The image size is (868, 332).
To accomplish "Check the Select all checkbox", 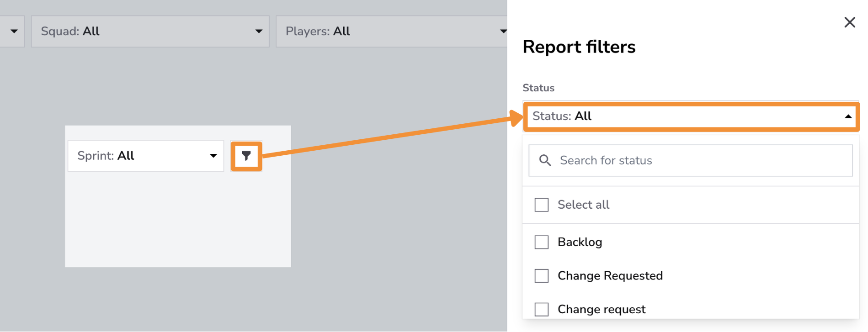I will pos(542,205).
